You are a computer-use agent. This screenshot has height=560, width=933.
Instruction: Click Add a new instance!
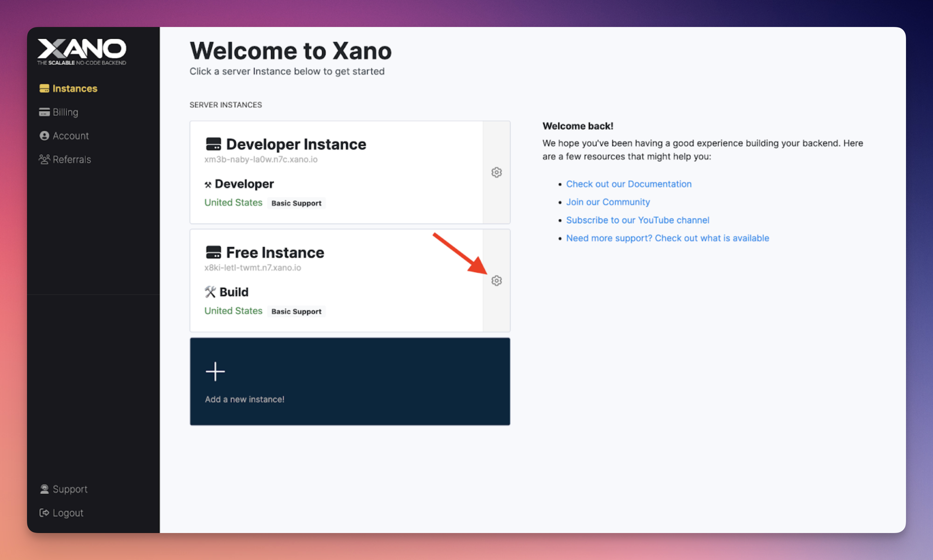pos(245,399)
